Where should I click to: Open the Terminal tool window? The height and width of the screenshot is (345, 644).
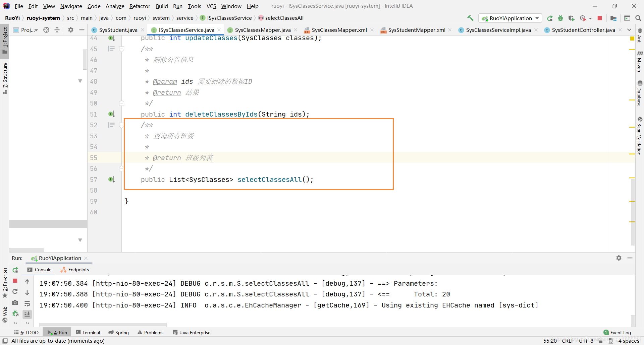[x=88, y=332]
